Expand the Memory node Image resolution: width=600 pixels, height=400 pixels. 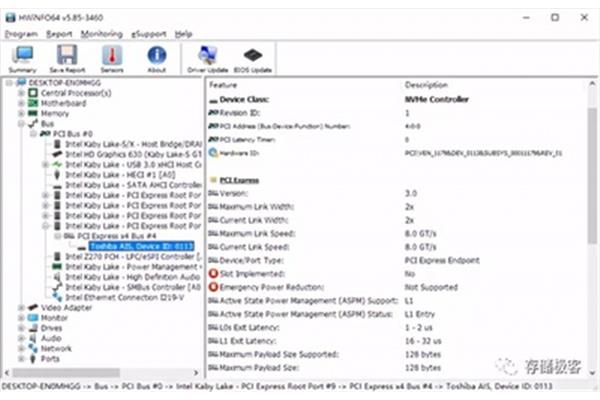point(21,114)
